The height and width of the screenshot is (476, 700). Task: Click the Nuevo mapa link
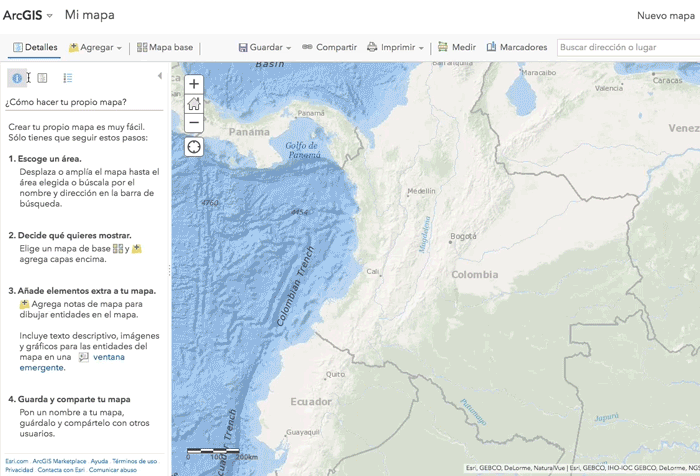pos(665,15)
